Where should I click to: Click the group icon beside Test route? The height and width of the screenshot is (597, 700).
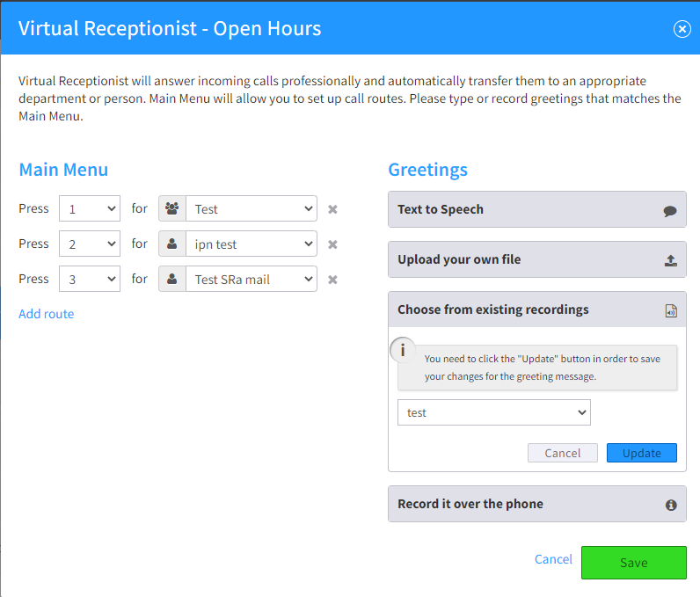[x=171, y=208]
